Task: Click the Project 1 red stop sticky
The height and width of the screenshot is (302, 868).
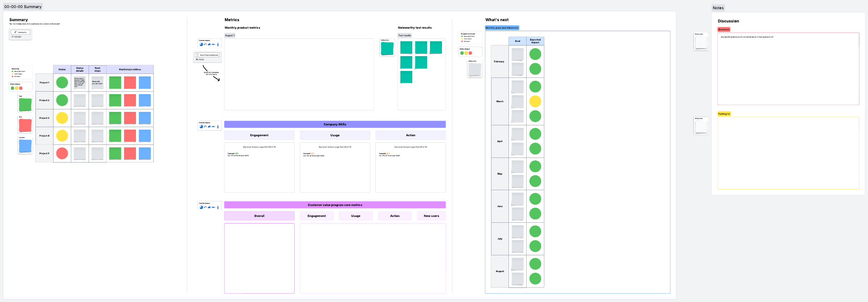Action: tap(130, 83)
